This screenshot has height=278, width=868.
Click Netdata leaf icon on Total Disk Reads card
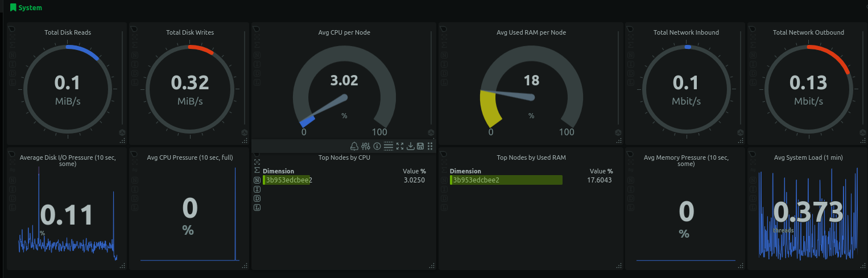(11, 28)
